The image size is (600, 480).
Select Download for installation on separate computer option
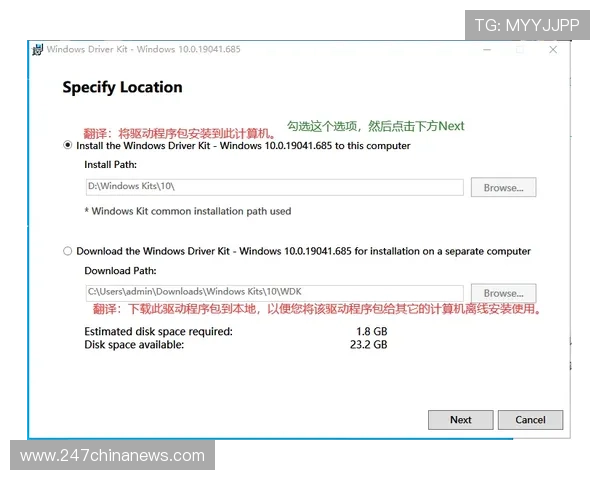(68, 251)
